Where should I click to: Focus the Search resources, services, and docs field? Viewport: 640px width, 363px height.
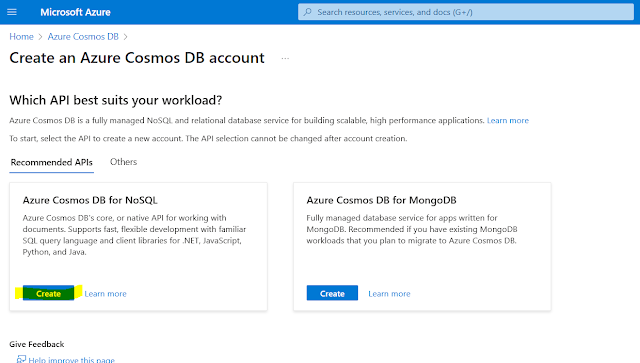click(x=466, y=12)
